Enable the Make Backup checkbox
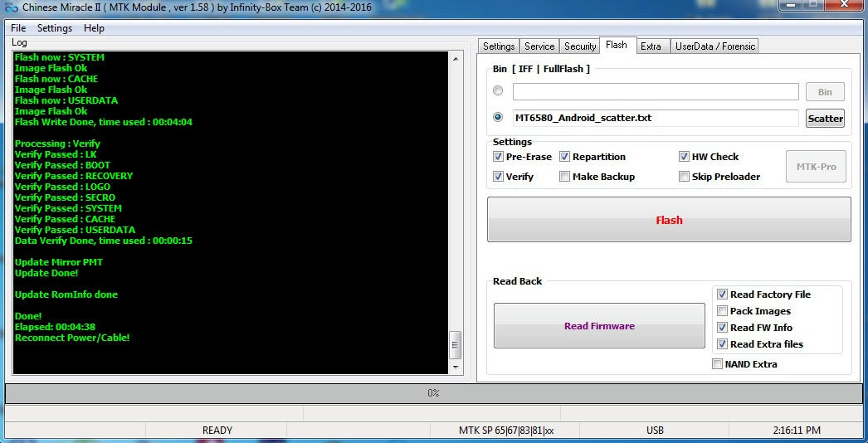 coord(564,177)
